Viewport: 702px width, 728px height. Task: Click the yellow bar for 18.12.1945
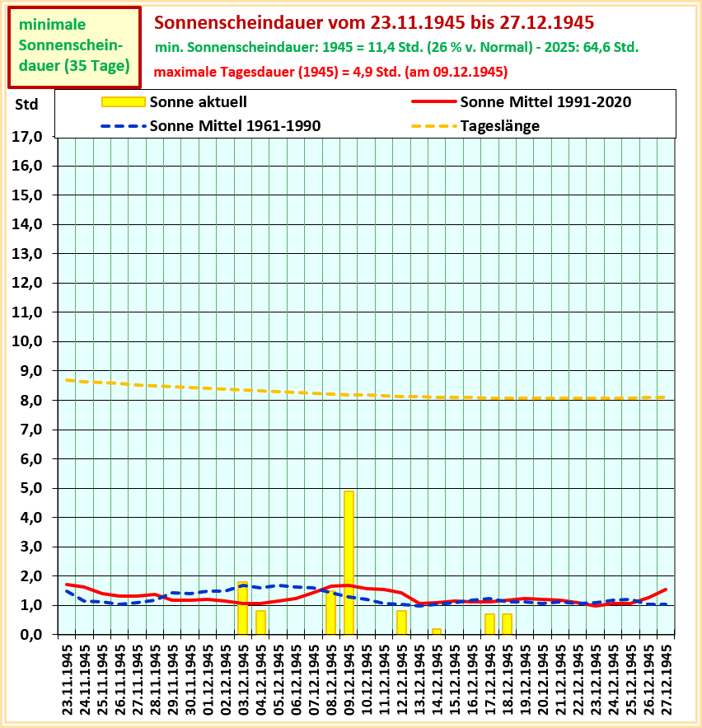[507, 624]
